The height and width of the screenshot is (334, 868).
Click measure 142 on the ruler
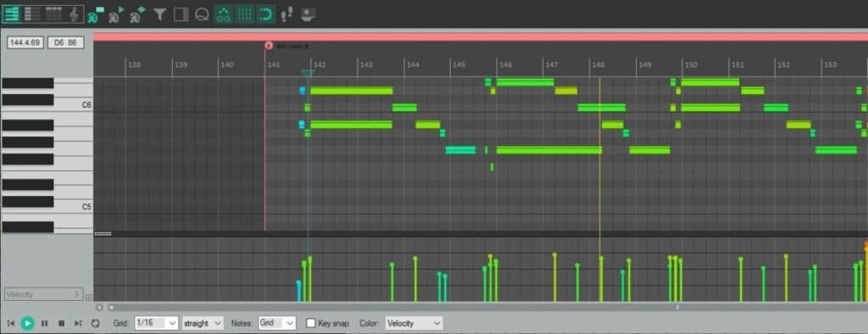click(x=320, y=64)
